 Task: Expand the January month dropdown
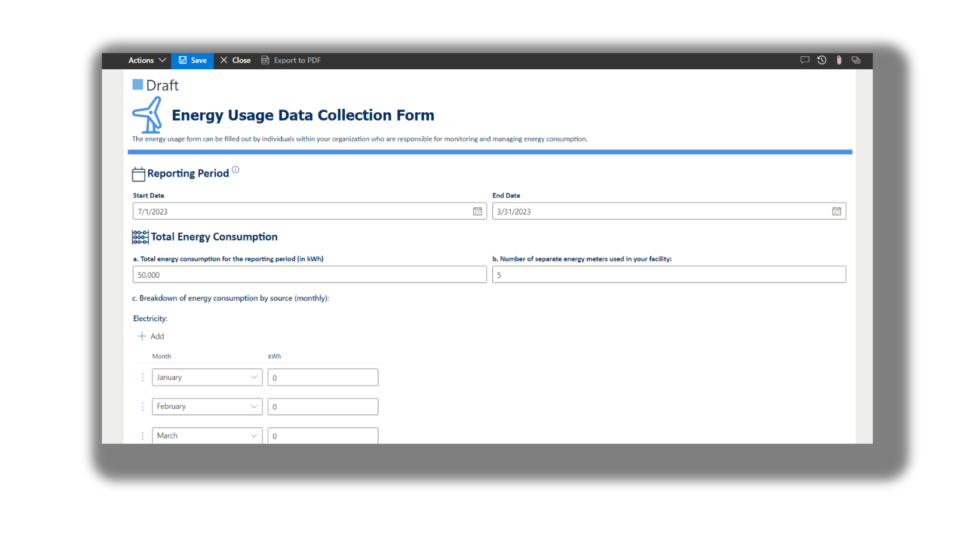(254, 378)
